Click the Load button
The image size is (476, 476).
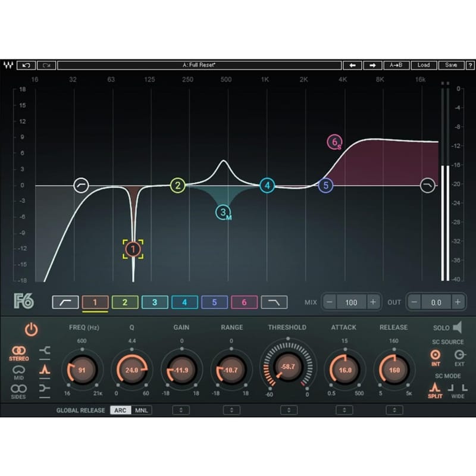[425, 65]
